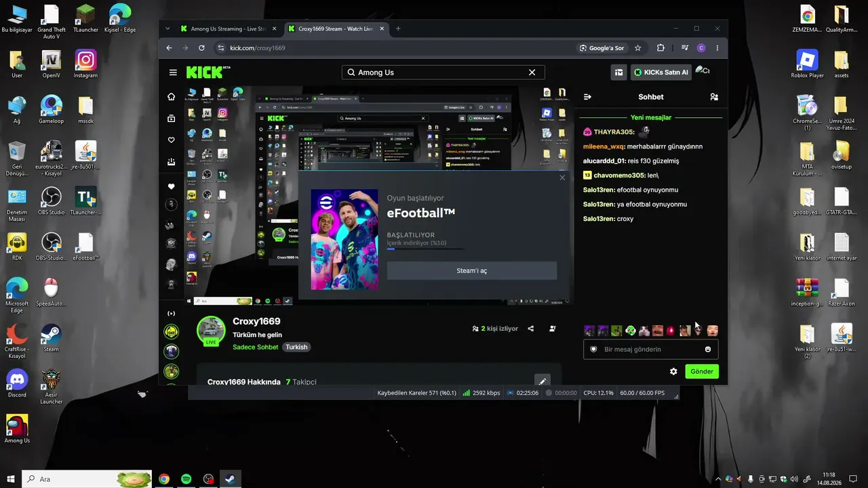Select the Croxy1669 Stream browser tab

point(336,28)
